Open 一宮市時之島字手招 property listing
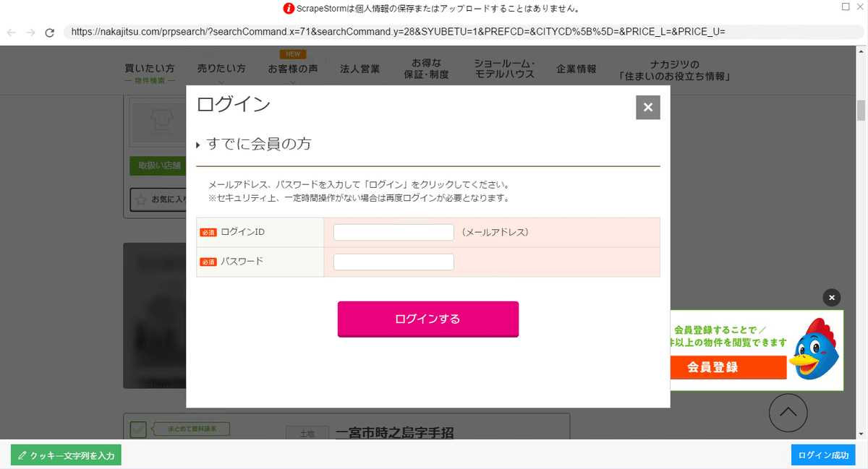Screen dimensions: 868x469 point(395,433)
